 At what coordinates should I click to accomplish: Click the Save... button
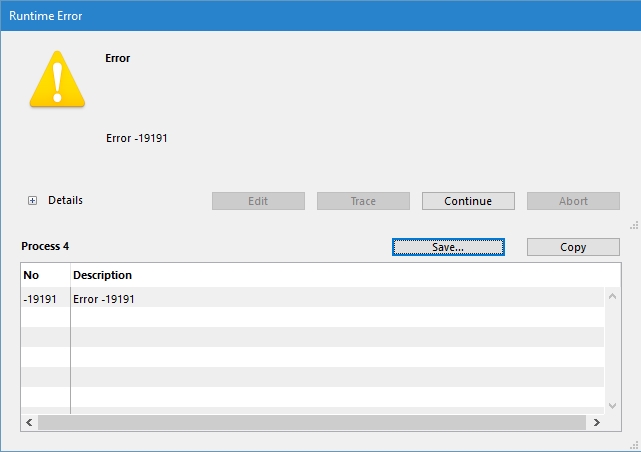point(448,247)
